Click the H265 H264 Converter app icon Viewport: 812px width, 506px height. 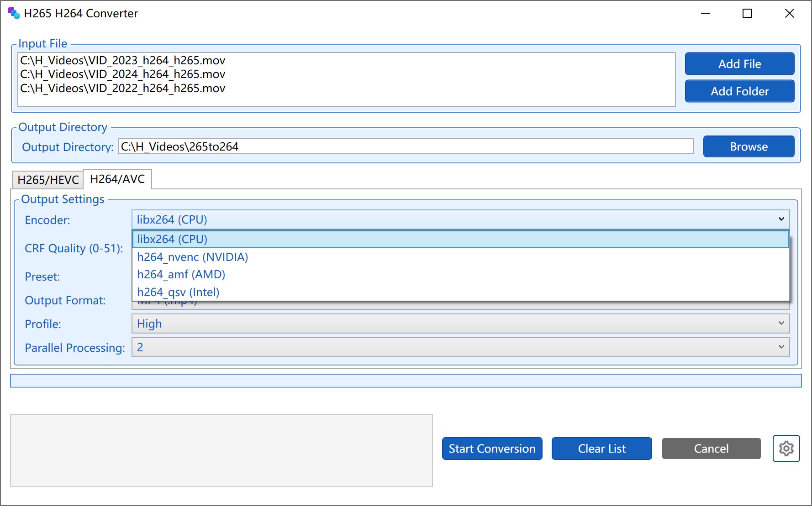tap(14, 13)
